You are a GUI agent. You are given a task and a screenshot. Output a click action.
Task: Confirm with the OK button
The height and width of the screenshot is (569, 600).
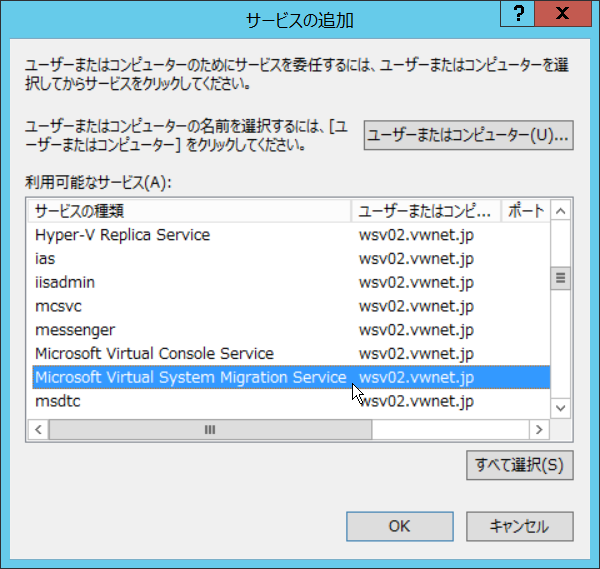click(x=400, y=526)
